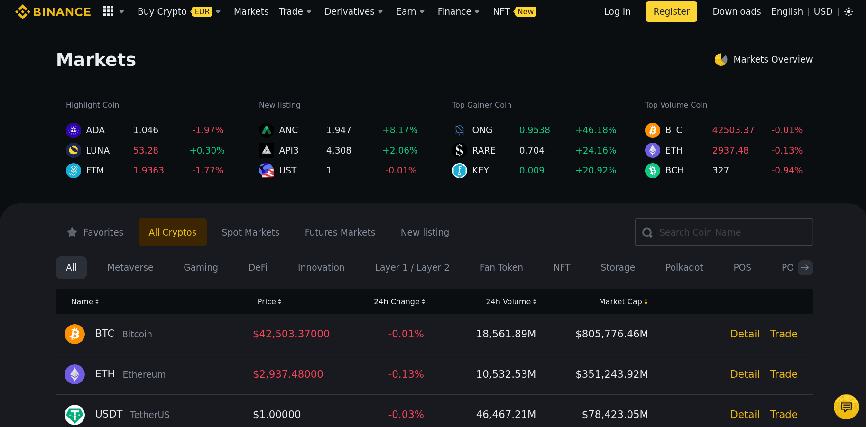Sort the table by 24h Change
This screenshot has height=427, width=868.
(x=399, y=301)
